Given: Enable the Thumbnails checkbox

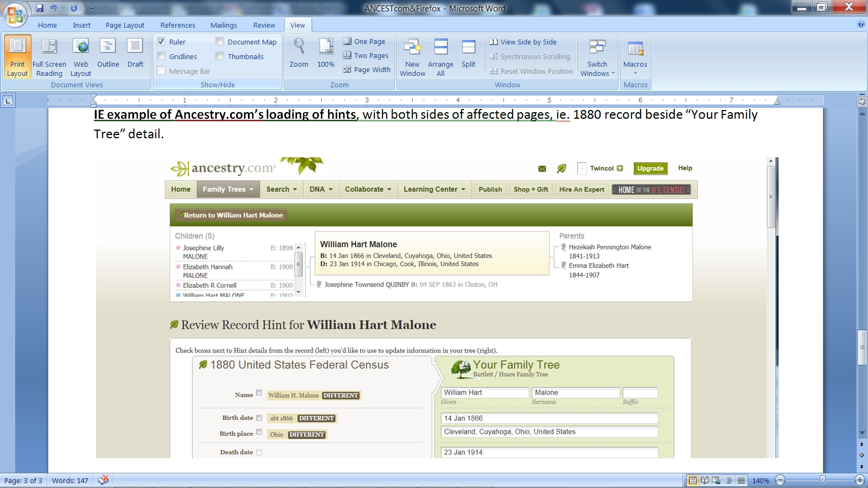Looking at the screenshot, I should (x=220, y=56).
